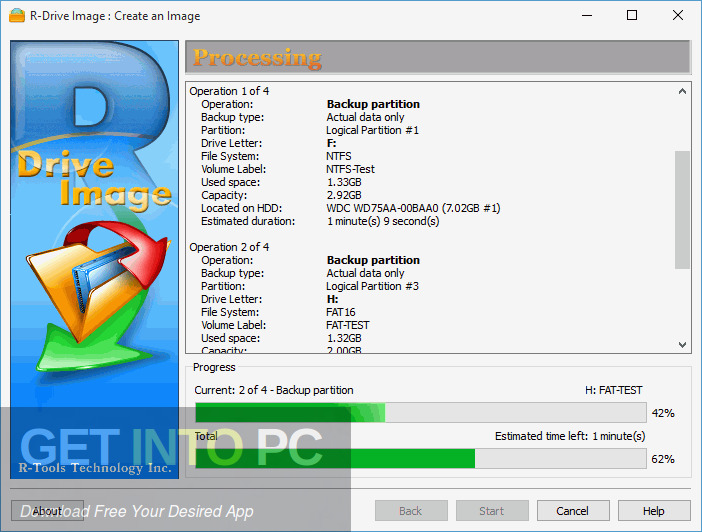Click 'Current: 2 of 4 - Backup partition' text
This screenshot has height=532, width=702.
274,390
